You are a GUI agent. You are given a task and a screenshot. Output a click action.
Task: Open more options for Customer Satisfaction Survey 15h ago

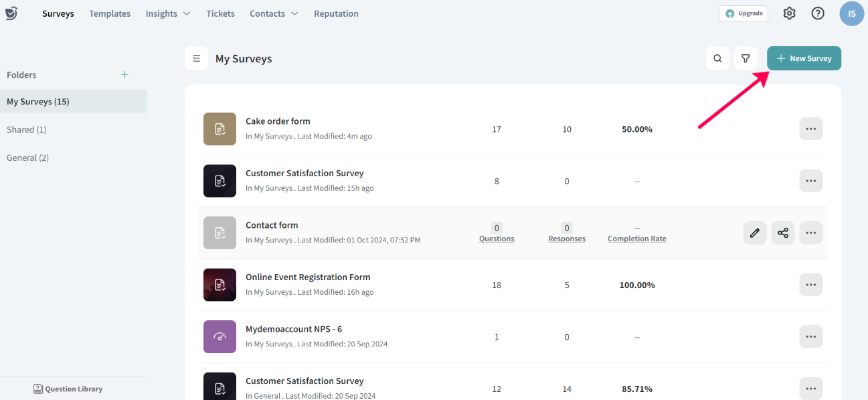coord(811,181)
